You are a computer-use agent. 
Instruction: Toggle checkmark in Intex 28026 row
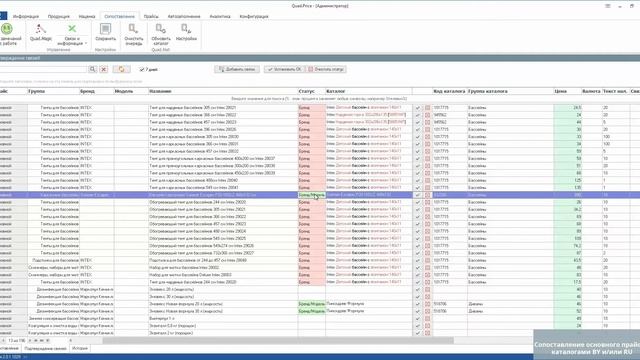(x=418, y=129)
